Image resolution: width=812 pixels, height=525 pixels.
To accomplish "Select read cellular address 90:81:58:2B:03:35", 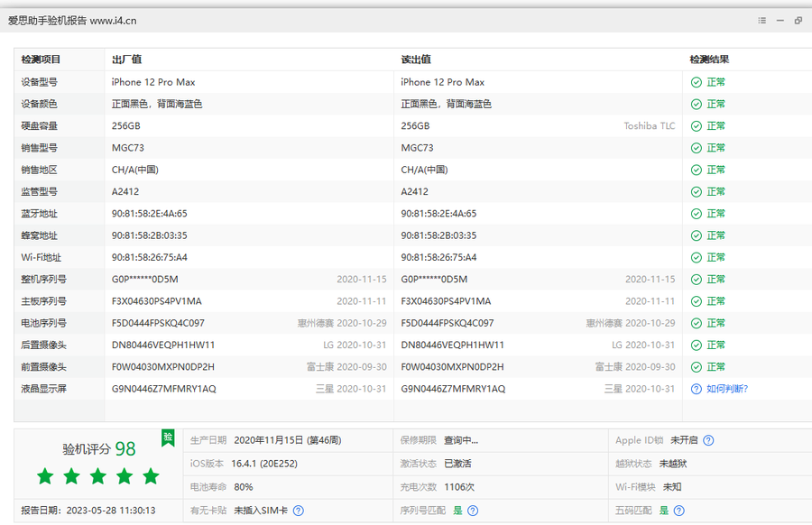I will [x=438, y=235].
